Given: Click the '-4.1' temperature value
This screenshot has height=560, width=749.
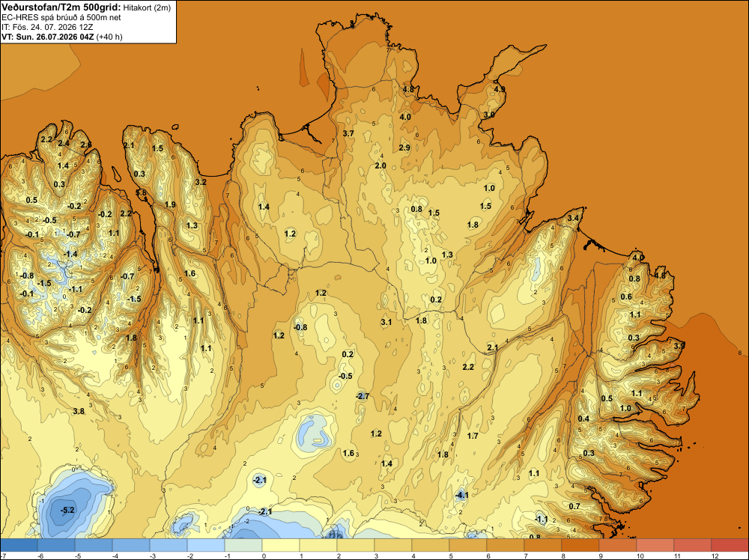Looking at the screenshot, I should 461,496.
